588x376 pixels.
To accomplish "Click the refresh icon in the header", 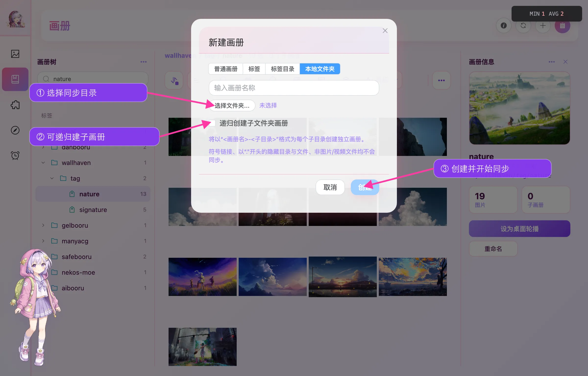I will [523, 25].
